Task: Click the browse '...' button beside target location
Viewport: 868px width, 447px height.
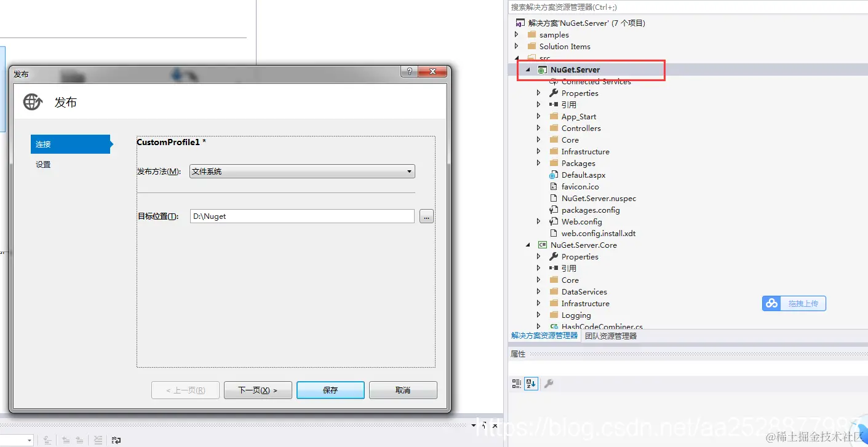Action: pos(427,216)
